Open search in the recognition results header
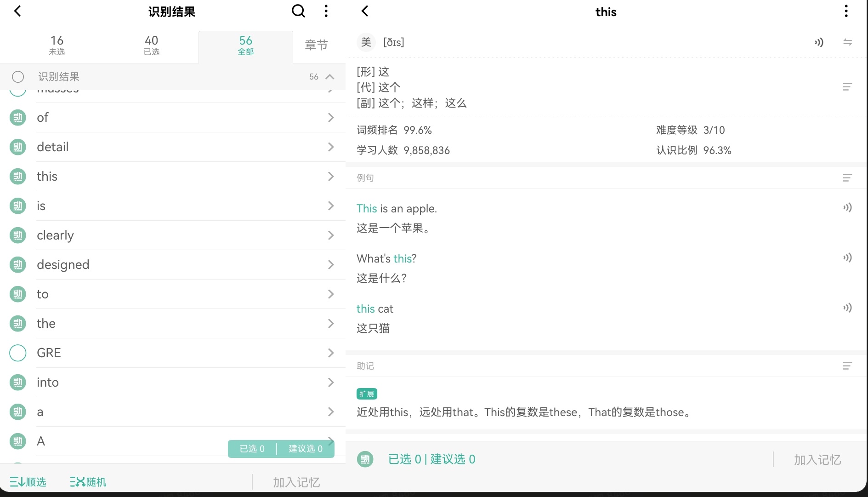The height and width of the screenshot is (497, 868). [298, 11]
